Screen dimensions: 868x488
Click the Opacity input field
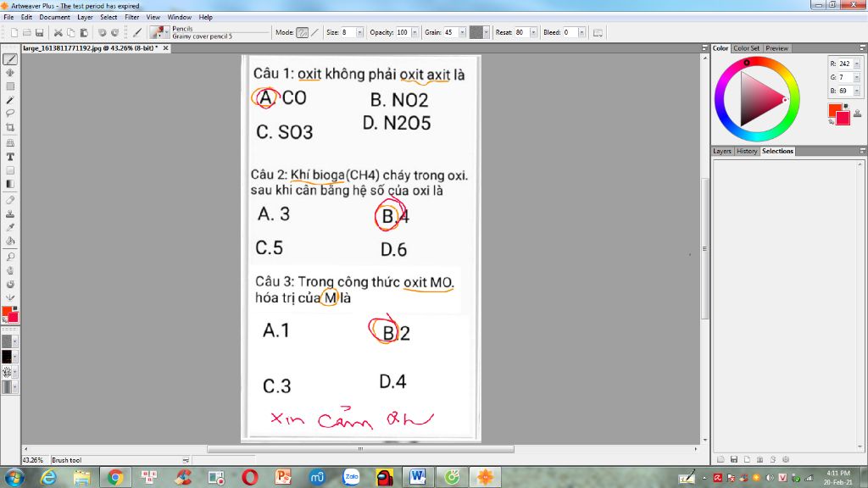pyautogui.click(x=403, y=33)
